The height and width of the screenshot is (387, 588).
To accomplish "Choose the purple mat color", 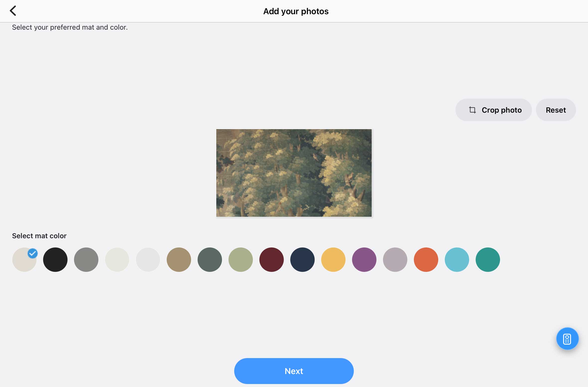I will coord(364,259).
